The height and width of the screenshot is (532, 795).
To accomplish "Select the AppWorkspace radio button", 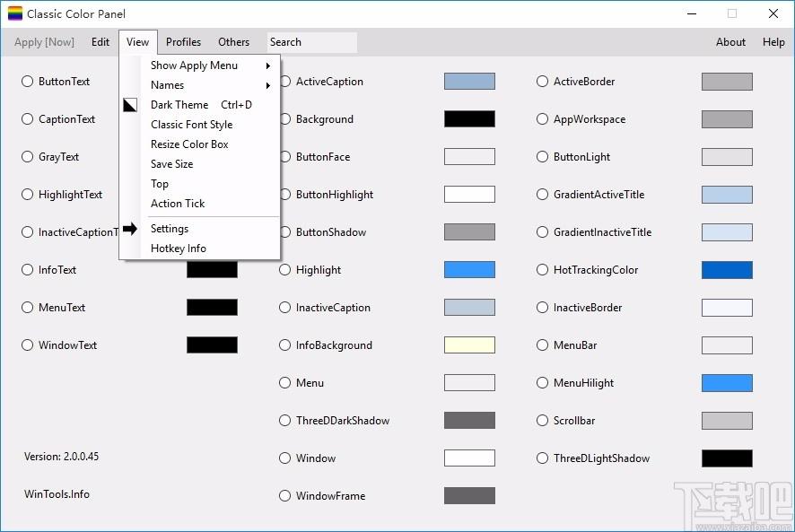I will pos(543,118).
